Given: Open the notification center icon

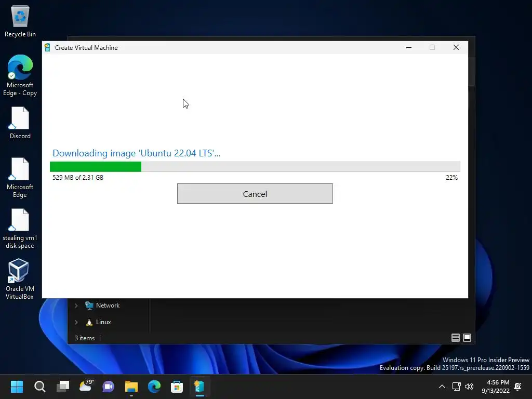Looking at the screenshot, I should click(x=518, y=387).
